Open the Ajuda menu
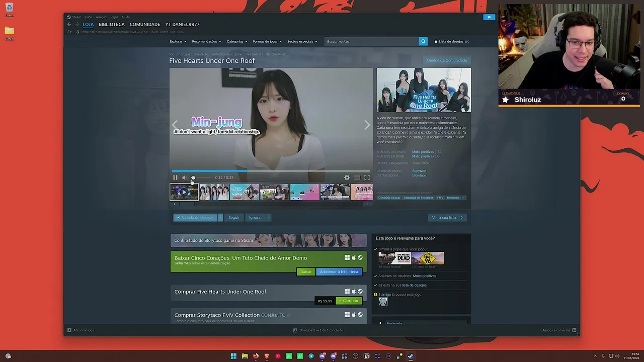Viewport: 644px width, 362px height. (x=126, y=17)
